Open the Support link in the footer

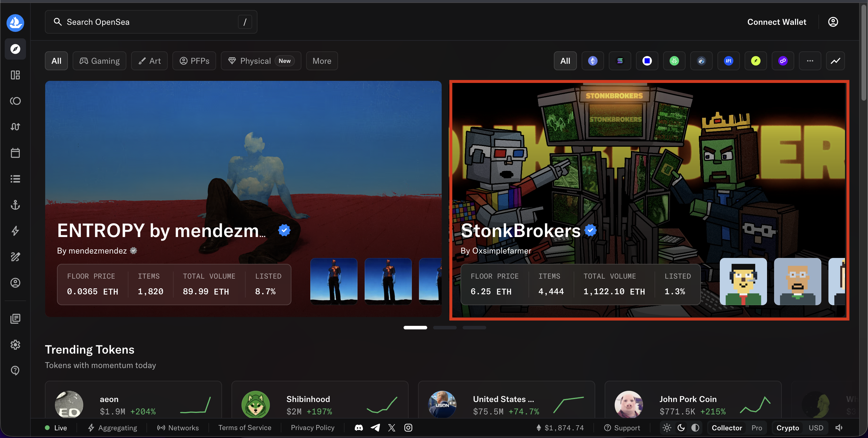[622, 428]
